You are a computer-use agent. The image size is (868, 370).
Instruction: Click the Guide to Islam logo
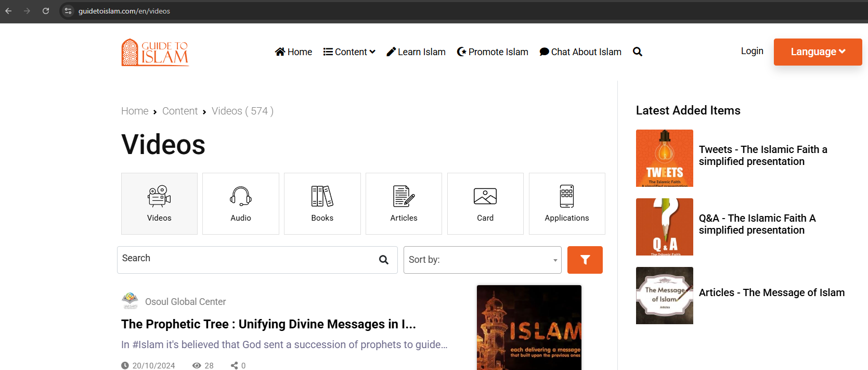click(155, 52)
